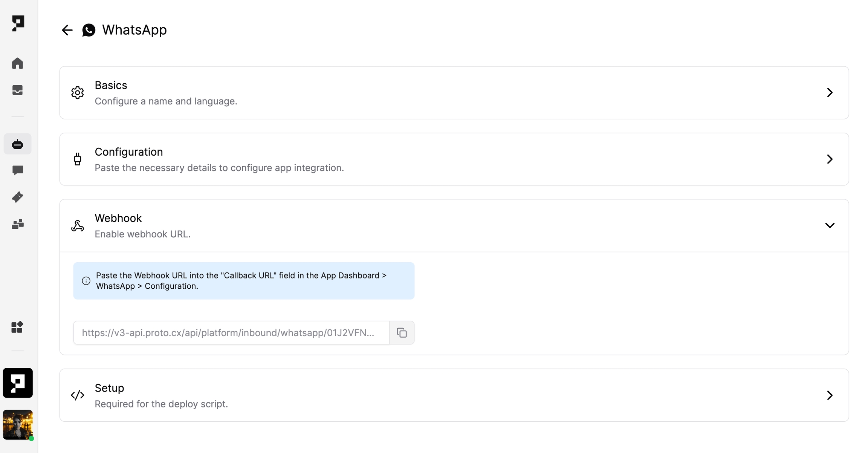Click the Proto logo at top left
868x453 pixels.
coord(18,23)
